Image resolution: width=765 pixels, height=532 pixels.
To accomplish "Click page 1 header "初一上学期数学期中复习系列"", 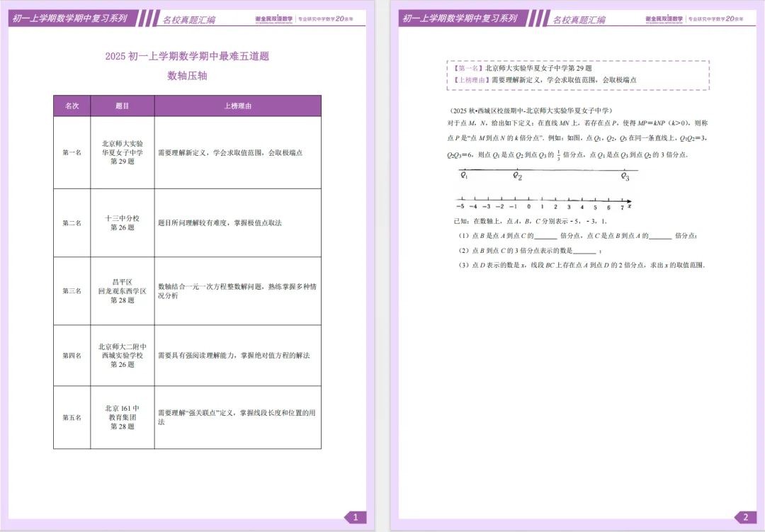I will click(69, 18).
